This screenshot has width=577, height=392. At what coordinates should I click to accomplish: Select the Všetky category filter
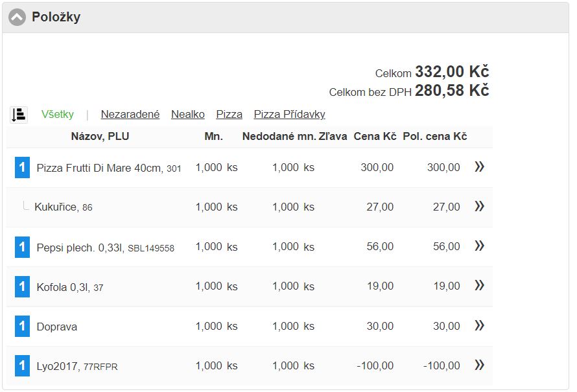point(58,115)
